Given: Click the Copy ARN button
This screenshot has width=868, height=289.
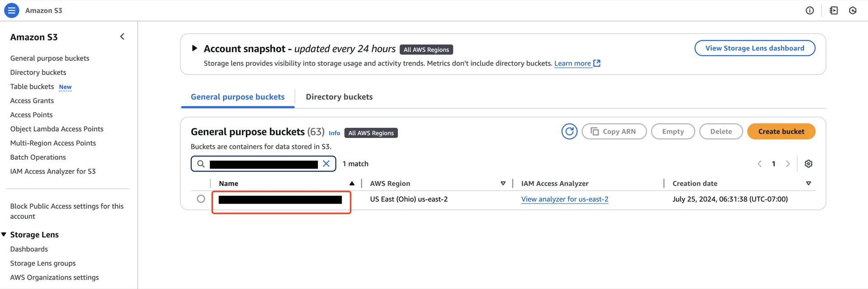Looking at the screenshot, I should coord(614,132).
